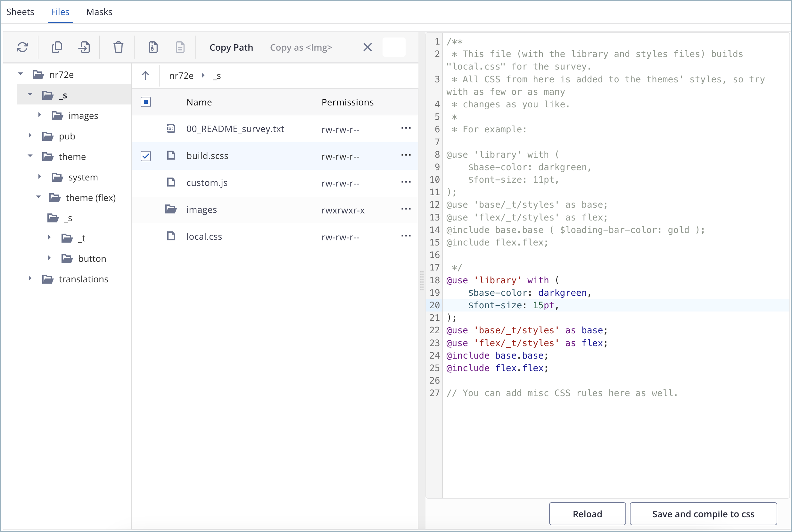This screenshot has width=792, height=532.
Task: Open actions menu for local.css
Action: pos(406,236)
